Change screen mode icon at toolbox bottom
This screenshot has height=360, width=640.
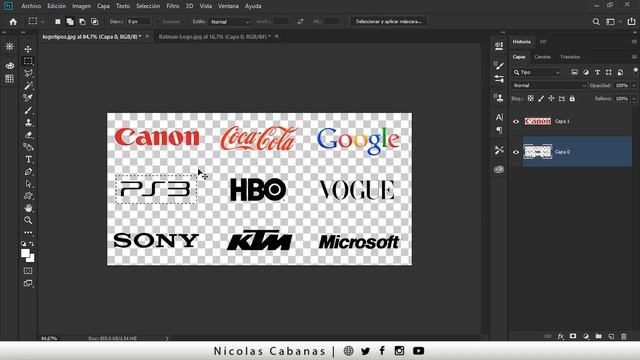tap(28, 283)
